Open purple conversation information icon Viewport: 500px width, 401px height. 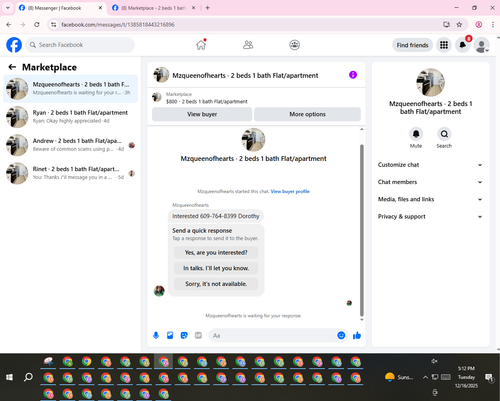[x=353, y=75]
